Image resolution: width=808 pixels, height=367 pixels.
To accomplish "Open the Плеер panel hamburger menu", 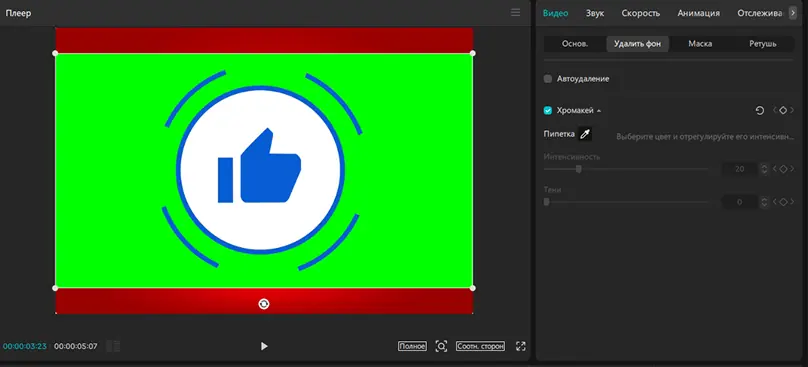I will [x=515, y=13].
